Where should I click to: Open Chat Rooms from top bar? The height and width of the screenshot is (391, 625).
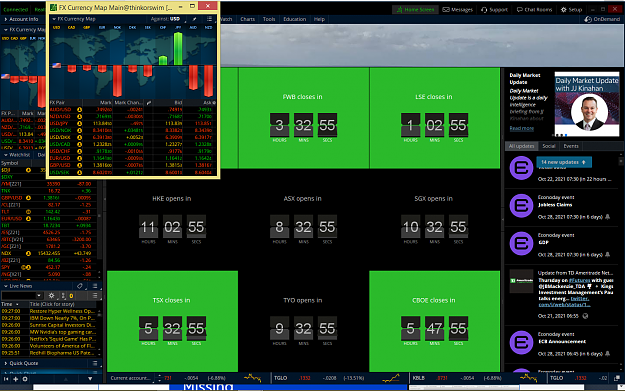pos(535,10)
